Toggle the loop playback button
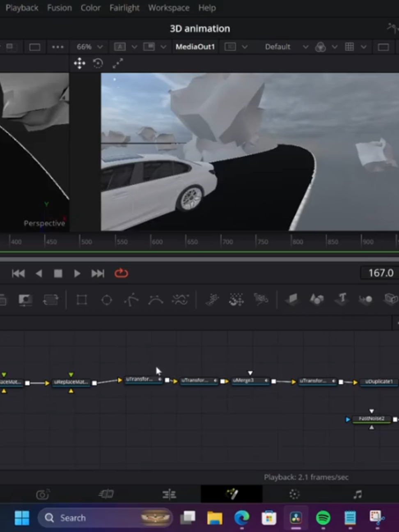 121,273
